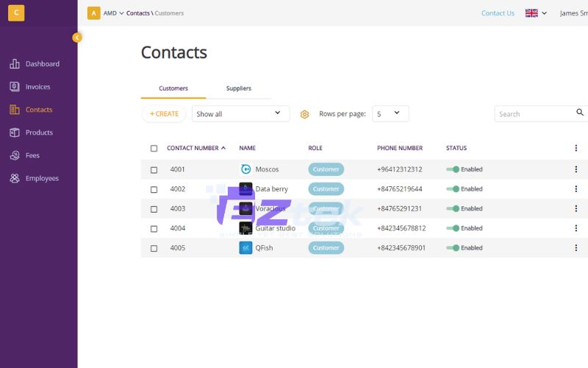The height and width of the screenshot is (368, 588).
Task: Open the three-dot menu for Voracious
Action: [576, 208]
